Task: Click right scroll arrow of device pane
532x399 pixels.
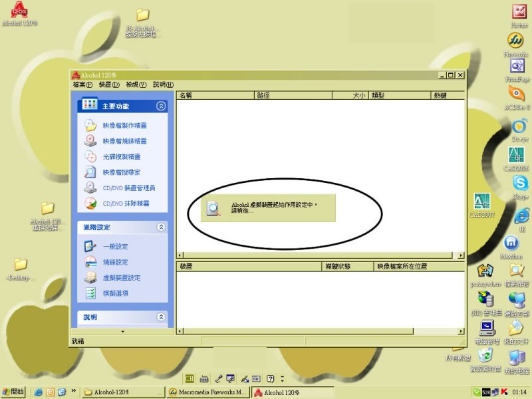Action: (461, 331)
